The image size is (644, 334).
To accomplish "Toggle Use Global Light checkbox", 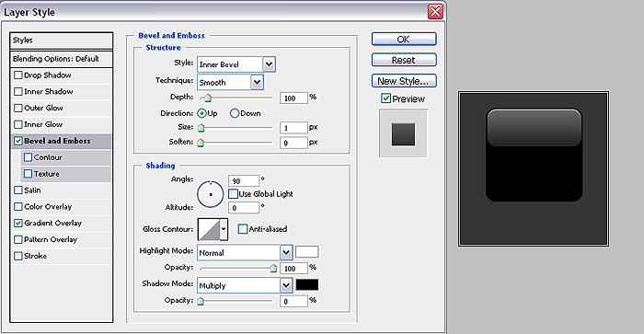I will tap(234, 194).
